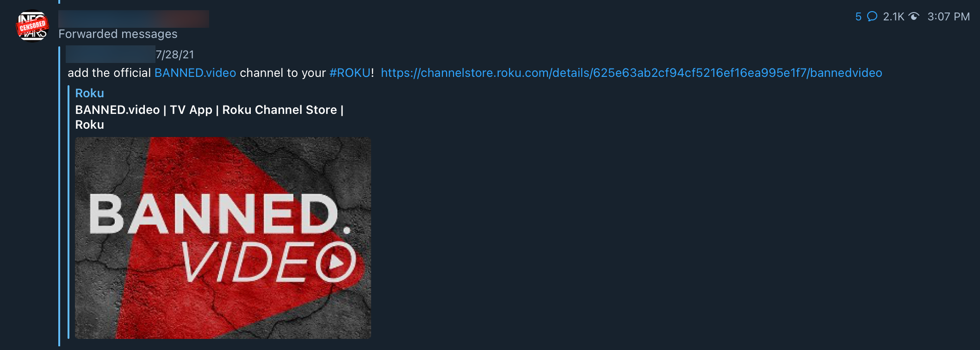Click the comment count number 5
This screenshot has height=350, width=980.
[x=858, y=17]
